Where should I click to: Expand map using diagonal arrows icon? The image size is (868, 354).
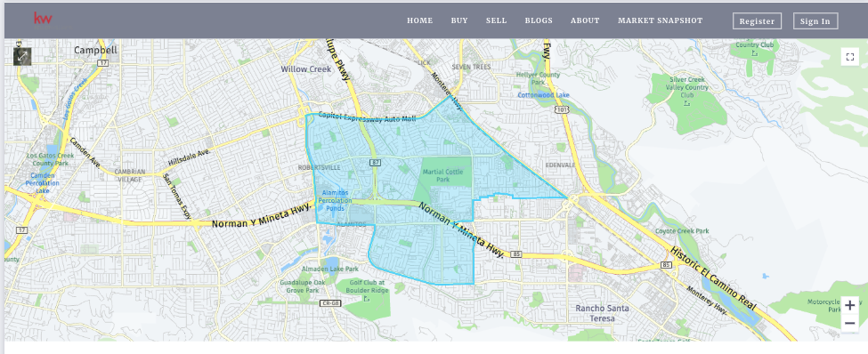click(x=22, y=56)
